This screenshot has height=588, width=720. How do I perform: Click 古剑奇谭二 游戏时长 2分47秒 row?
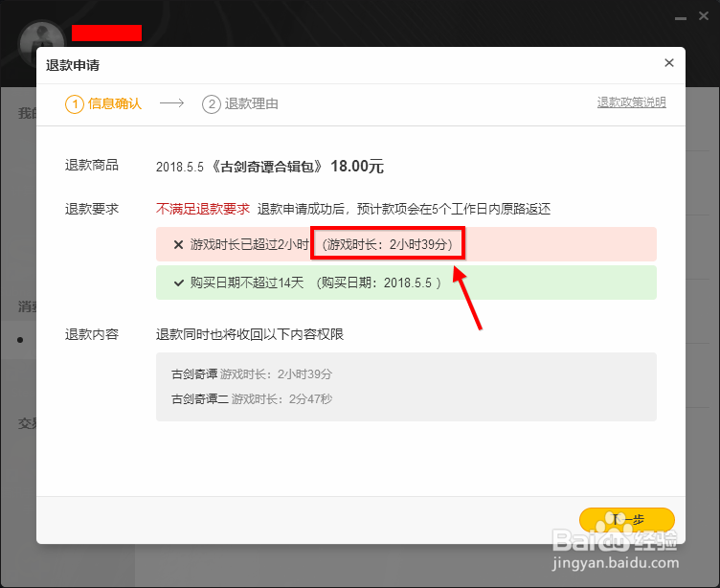[252, 398]
